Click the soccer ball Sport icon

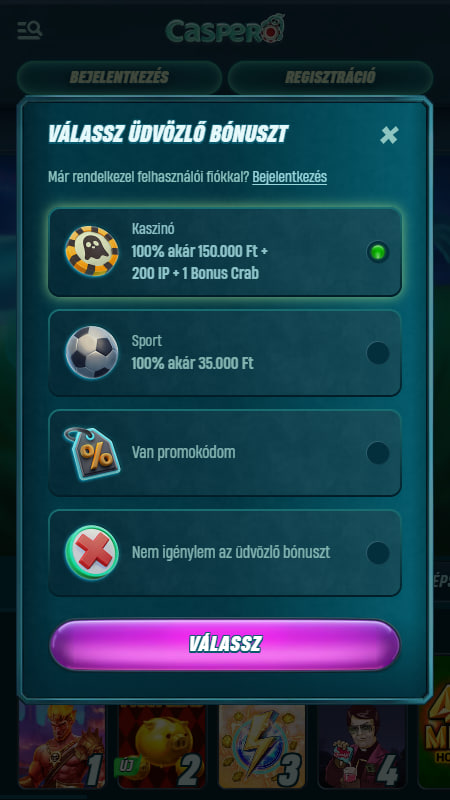[92, 352]
